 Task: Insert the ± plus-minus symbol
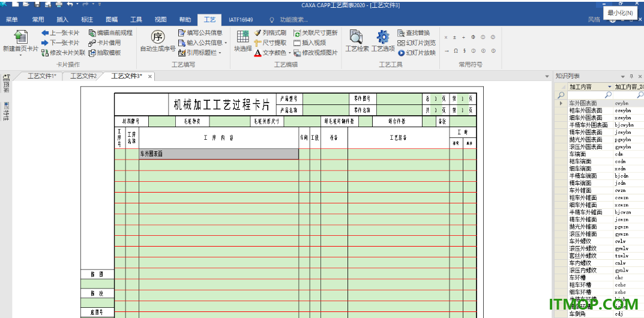pyautogui.click(x=455, y=37)
